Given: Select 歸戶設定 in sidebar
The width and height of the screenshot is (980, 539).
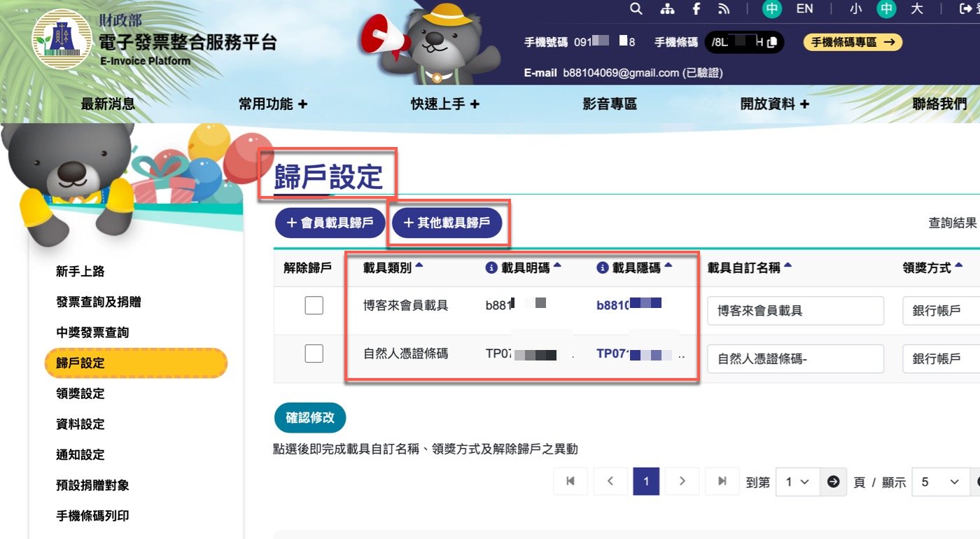Looking at the screenshot, I should coord(136,363).
